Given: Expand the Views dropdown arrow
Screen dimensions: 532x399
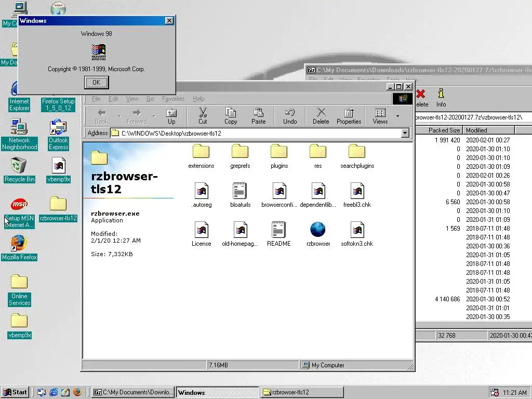Looking at the screenshot, I should (x=397, y=116).
